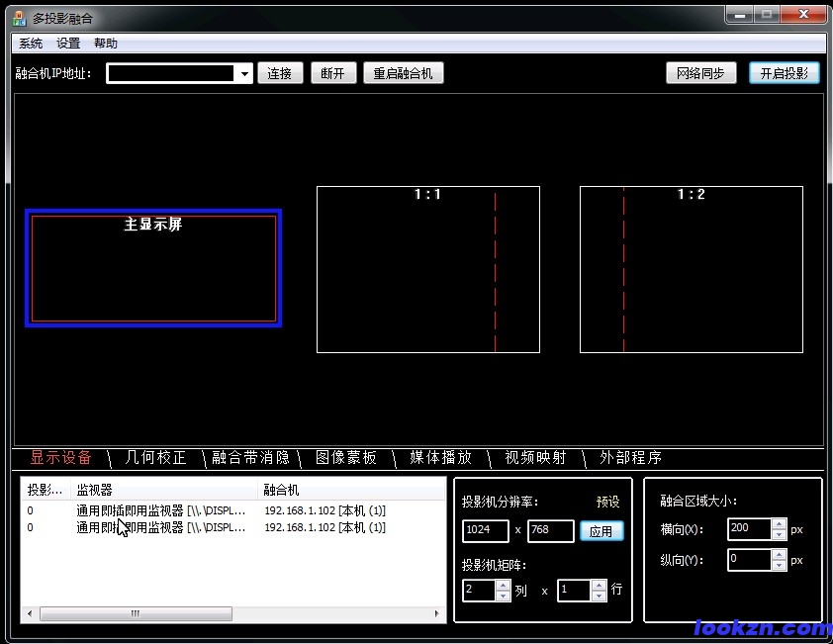
Task: Open the 媒体播放 tab
Action: click(441, 458)
